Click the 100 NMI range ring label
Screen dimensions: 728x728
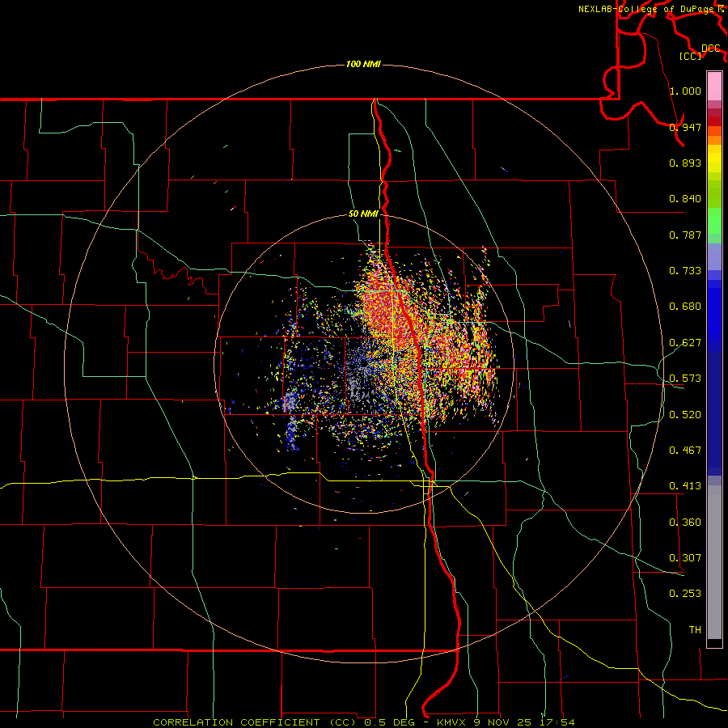[x=363, y=64]
